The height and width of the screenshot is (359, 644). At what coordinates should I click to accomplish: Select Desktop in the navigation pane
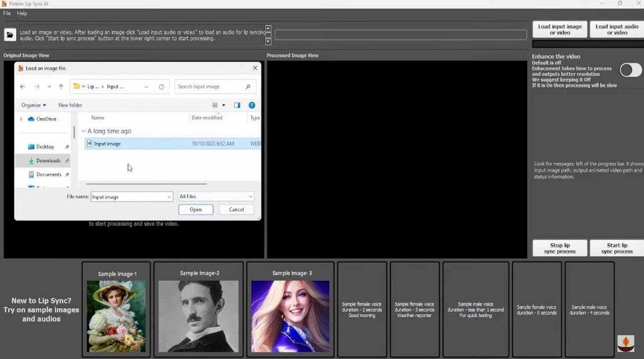pos(45,147)
